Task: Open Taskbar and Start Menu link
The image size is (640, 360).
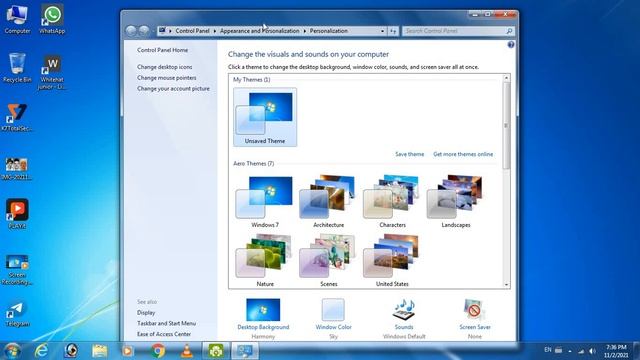Action: click(x=166, y=323)
